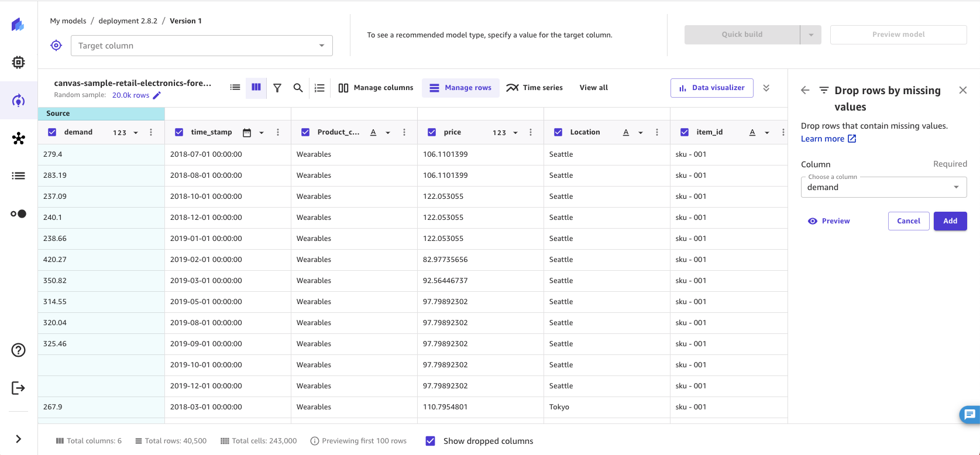Open the help question mark icon

click(19, 350)
